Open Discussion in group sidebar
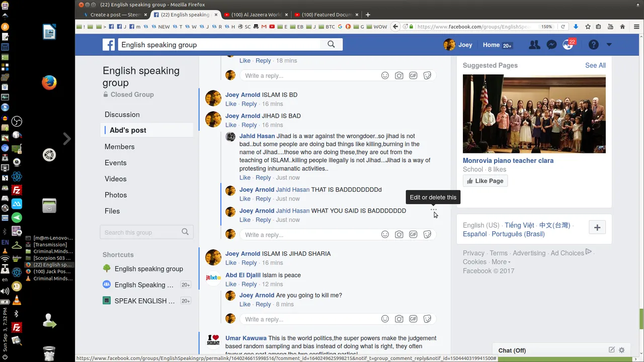644x362 pixels. (122, 115)
